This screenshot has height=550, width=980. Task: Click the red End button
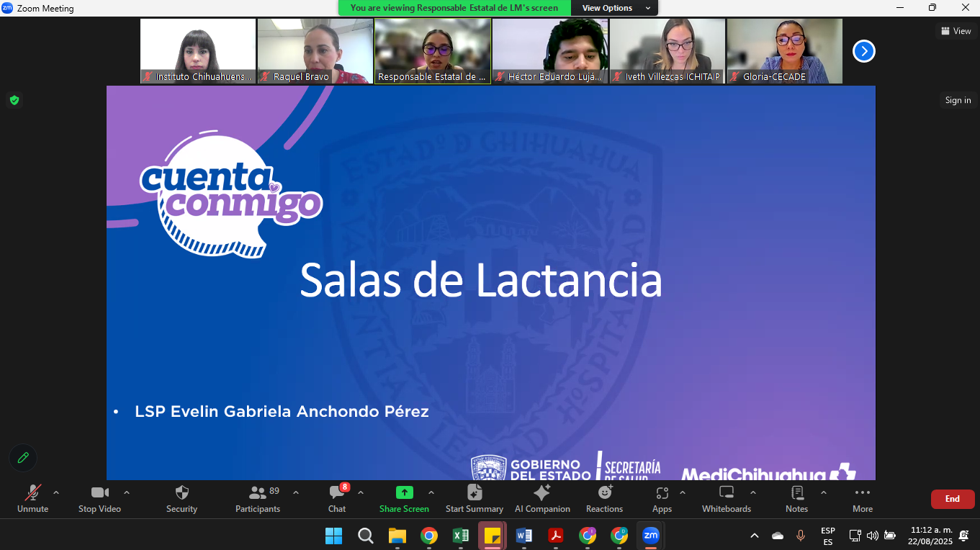[952, 499]
